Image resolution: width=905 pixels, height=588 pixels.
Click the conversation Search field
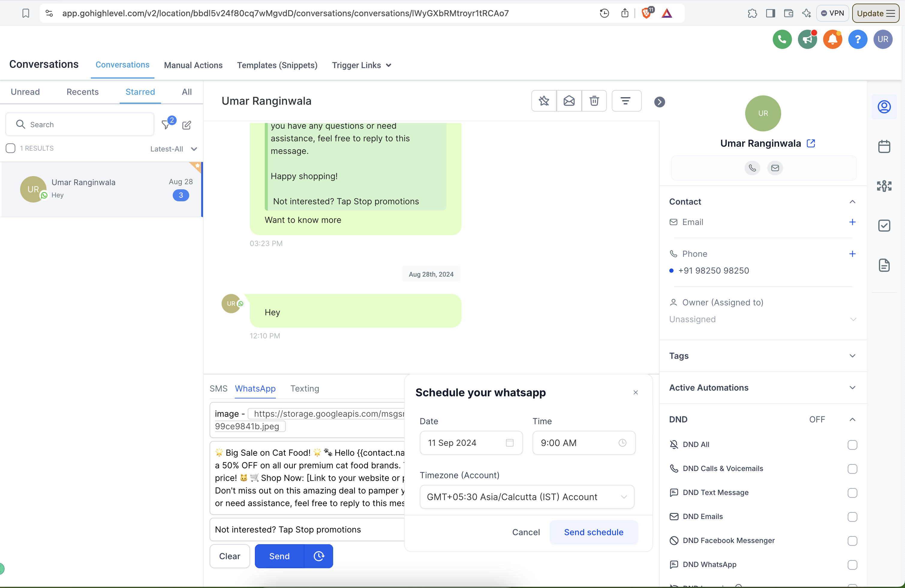[80, 124]
